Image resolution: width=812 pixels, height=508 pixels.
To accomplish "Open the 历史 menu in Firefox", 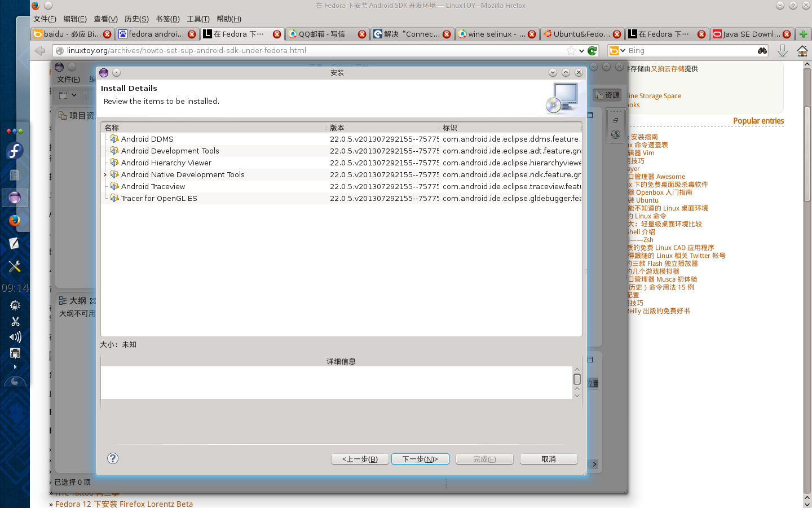I will (x=136, y=19).
